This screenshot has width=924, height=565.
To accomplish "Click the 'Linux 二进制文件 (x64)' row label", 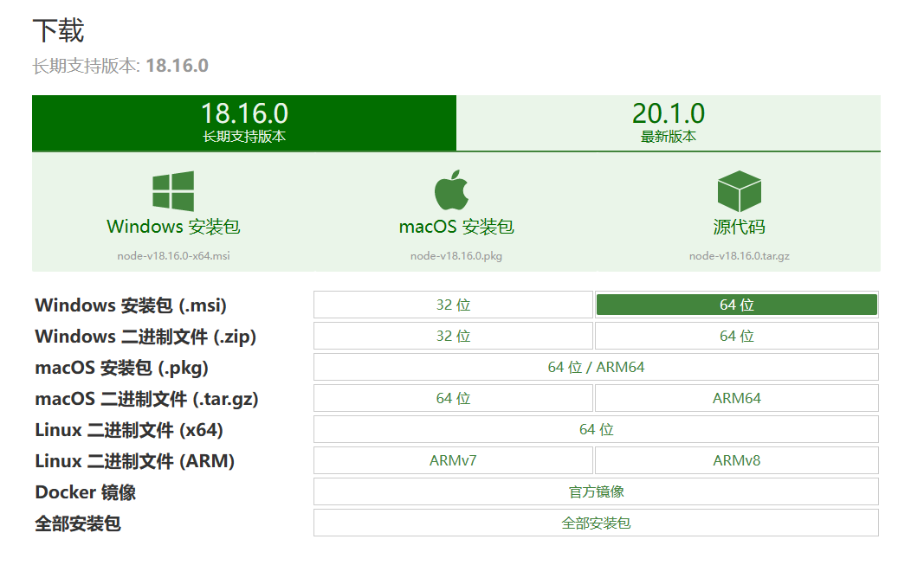I will [129, 430].
